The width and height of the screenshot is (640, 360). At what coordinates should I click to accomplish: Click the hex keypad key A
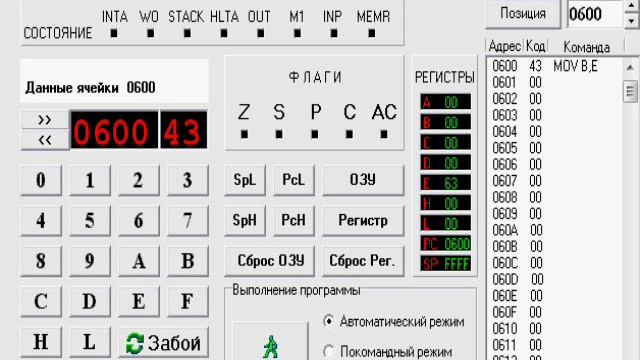click(x=138, y=261)
